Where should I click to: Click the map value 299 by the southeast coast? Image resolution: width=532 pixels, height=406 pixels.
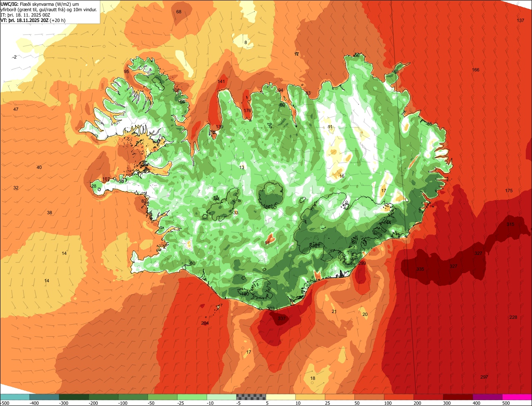[x=362, y=263]
